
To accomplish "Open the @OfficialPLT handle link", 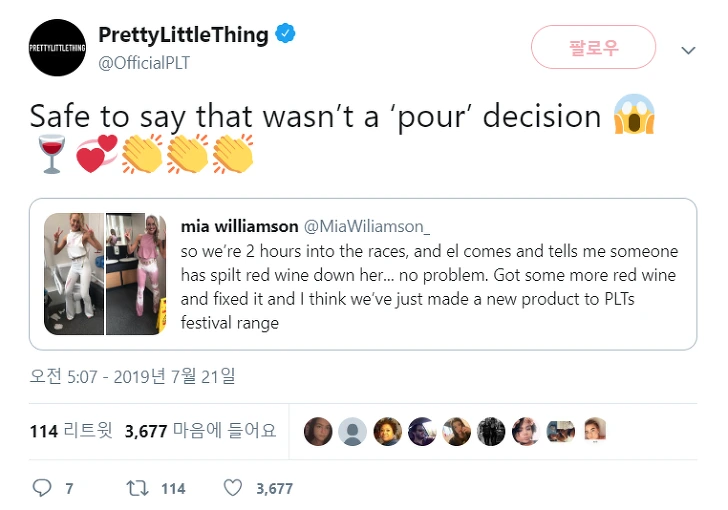I will [143, 62].
